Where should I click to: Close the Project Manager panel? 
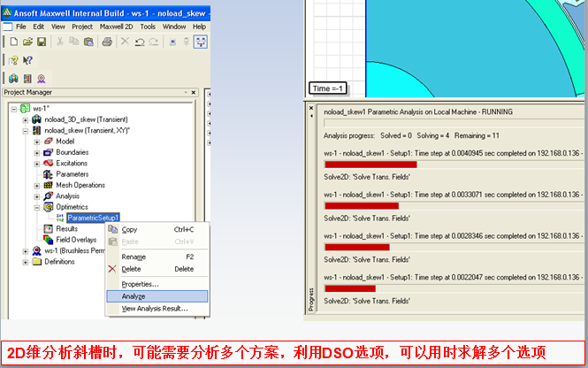[194, 92]
